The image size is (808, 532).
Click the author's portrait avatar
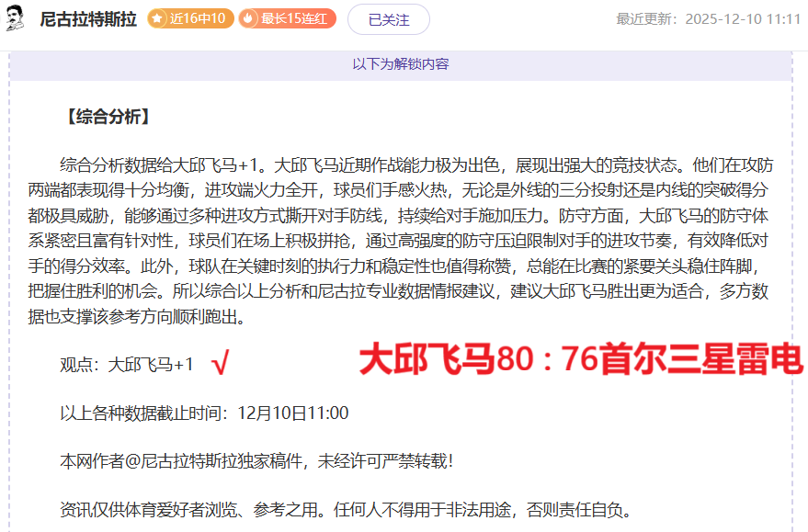tap(16, 18)
